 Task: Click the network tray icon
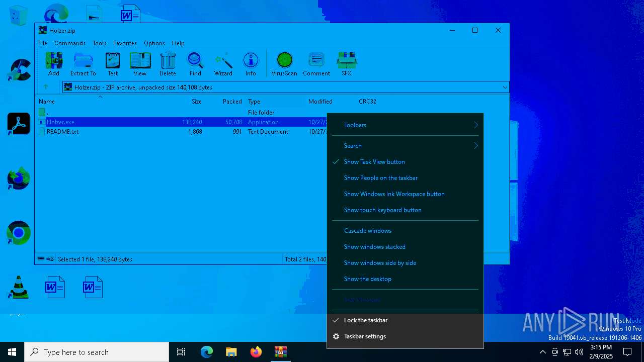point(567,352)
